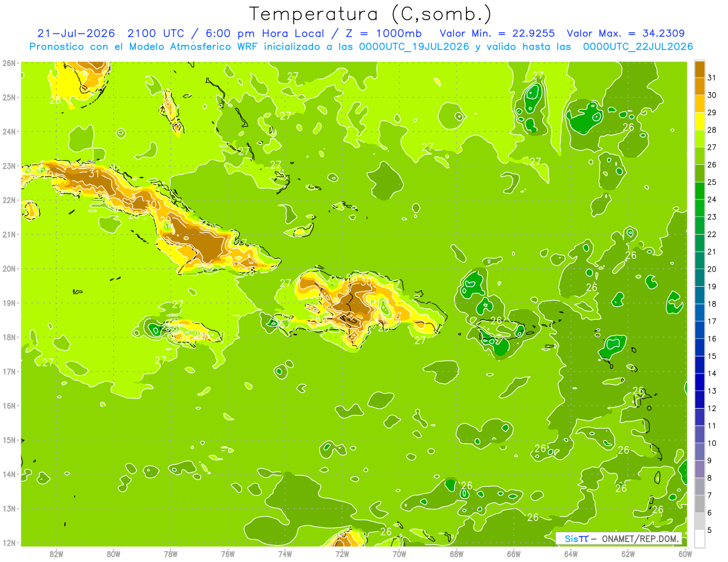Viewport: 728px width, 562px height.
Task: Click contour label 30 over northern Hispaniola
Action: (366, 281)
